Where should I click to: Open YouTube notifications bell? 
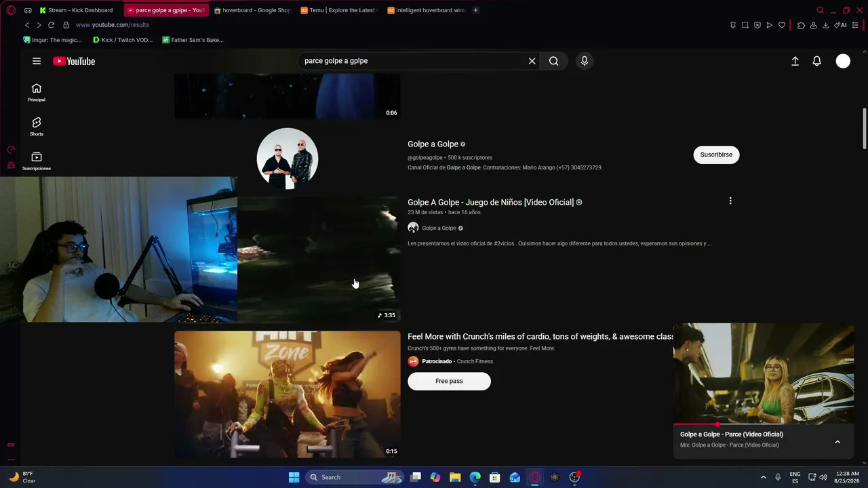pos(817,61)
